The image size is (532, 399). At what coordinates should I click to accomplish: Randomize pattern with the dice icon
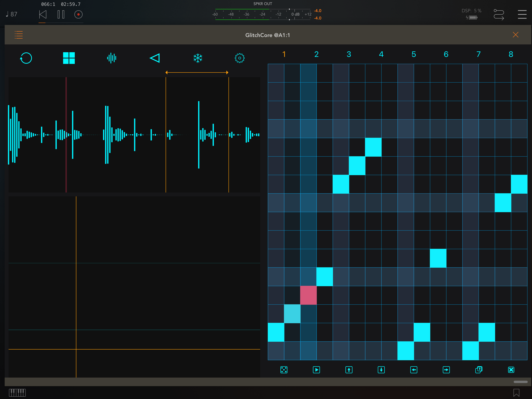click(284, 370)
